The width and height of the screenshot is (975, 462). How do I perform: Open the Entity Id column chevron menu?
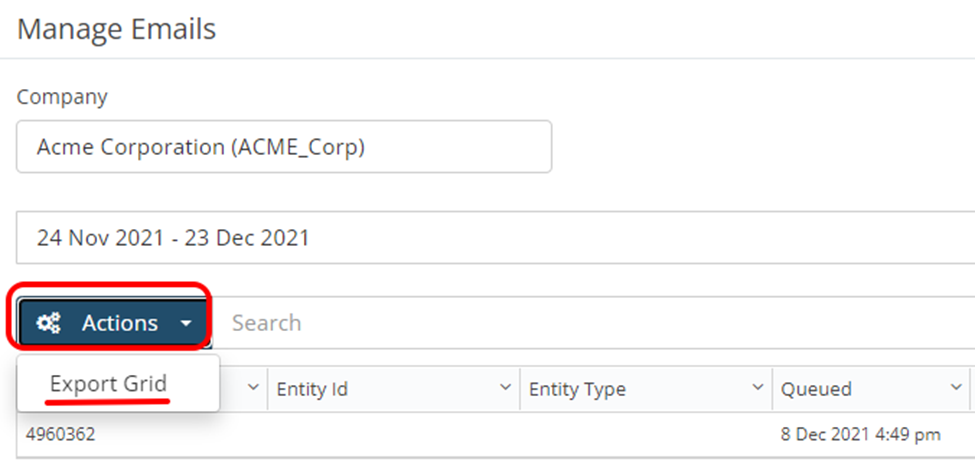tap(505, 387)
